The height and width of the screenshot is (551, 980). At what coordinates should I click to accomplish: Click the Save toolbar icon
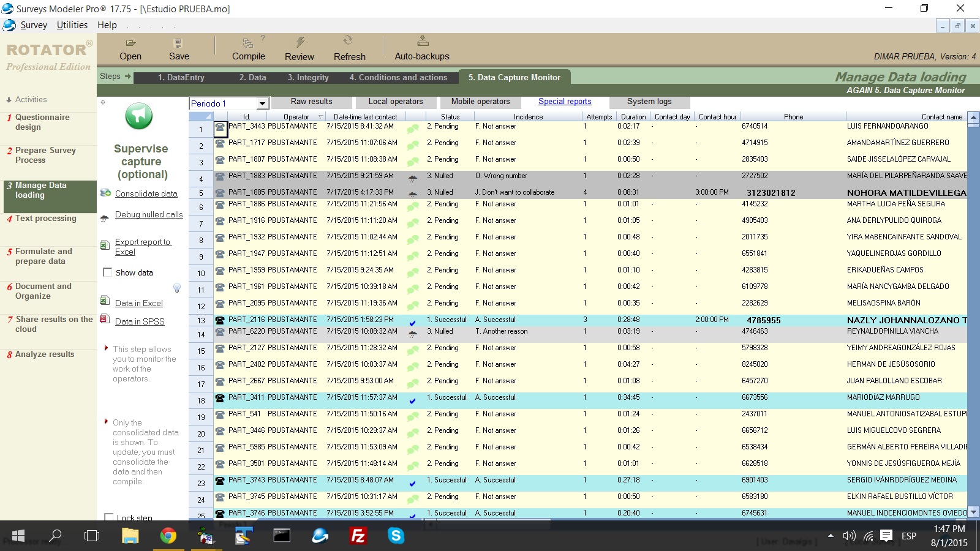(x=178, y=43)
